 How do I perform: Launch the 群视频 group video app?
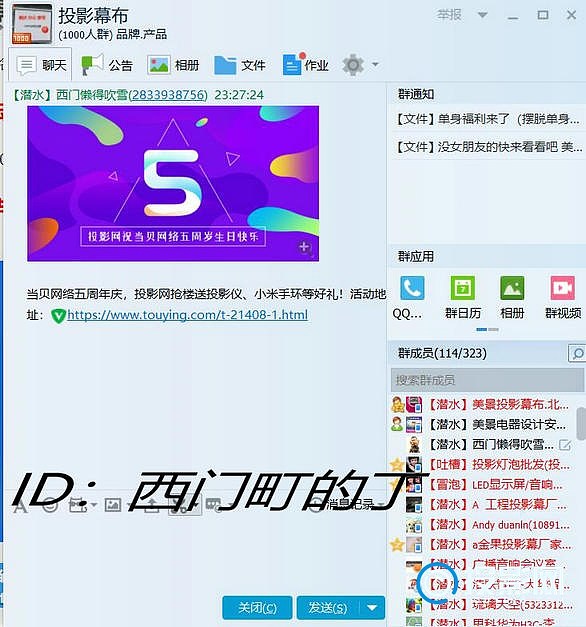click(562, 288)
